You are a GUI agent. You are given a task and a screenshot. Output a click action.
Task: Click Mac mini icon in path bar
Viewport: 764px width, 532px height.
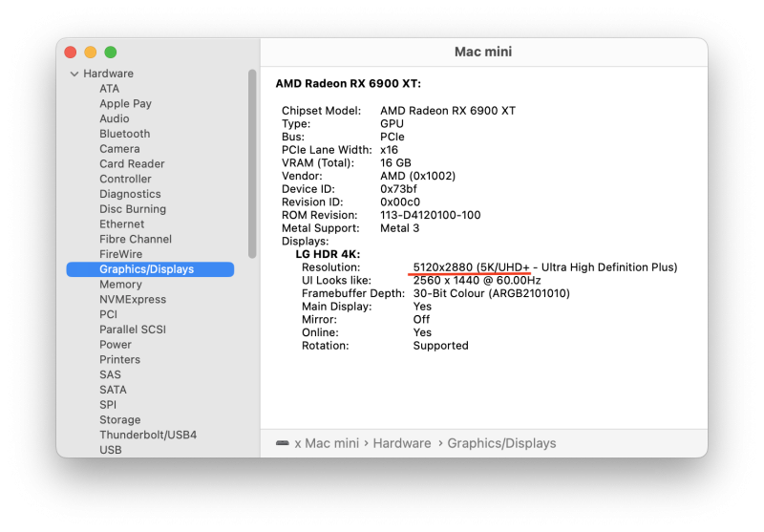click(283, 443)
